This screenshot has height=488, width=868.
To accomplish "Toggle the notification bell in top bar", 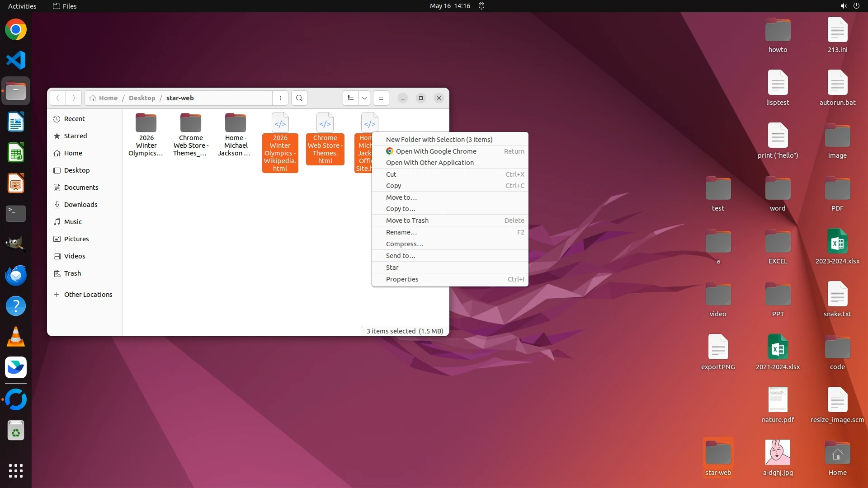I will [481, 6].
